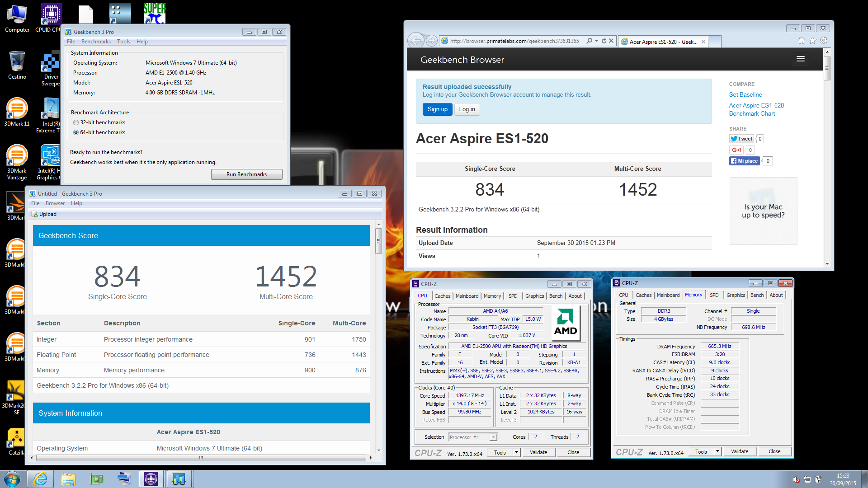The width and height of the screenshot is (868, 488).
Task: Open the Computer desktop icon
Action: point(17,18)
